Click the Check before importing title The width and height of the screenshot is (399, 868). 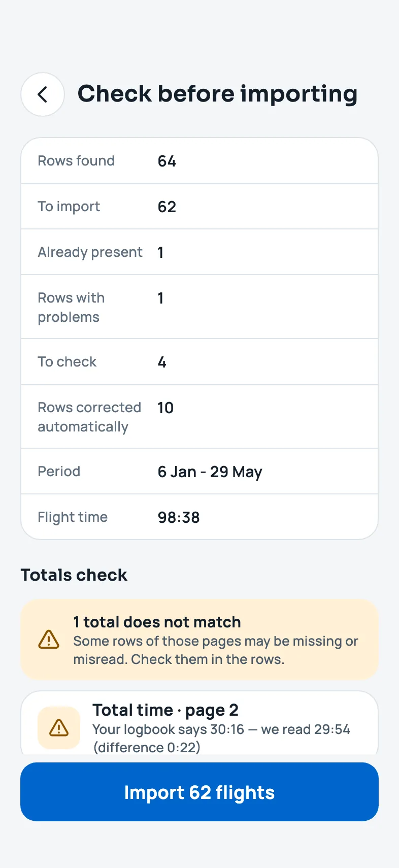pos(217,94)
